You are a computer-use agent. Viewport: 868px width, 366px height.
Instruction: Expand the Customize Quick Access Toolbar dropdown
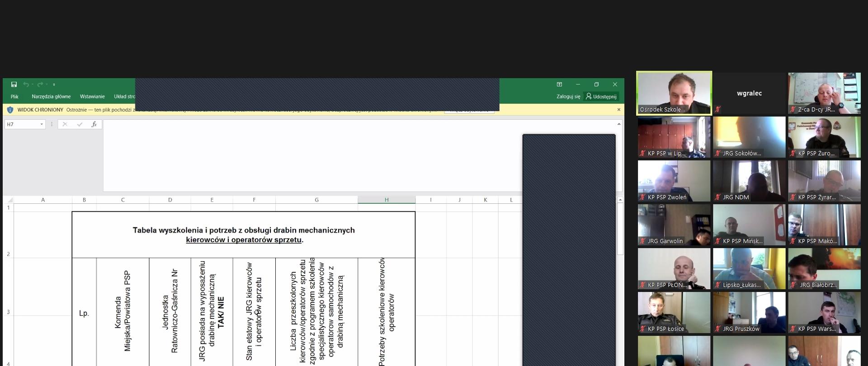(x=54, y=84)
